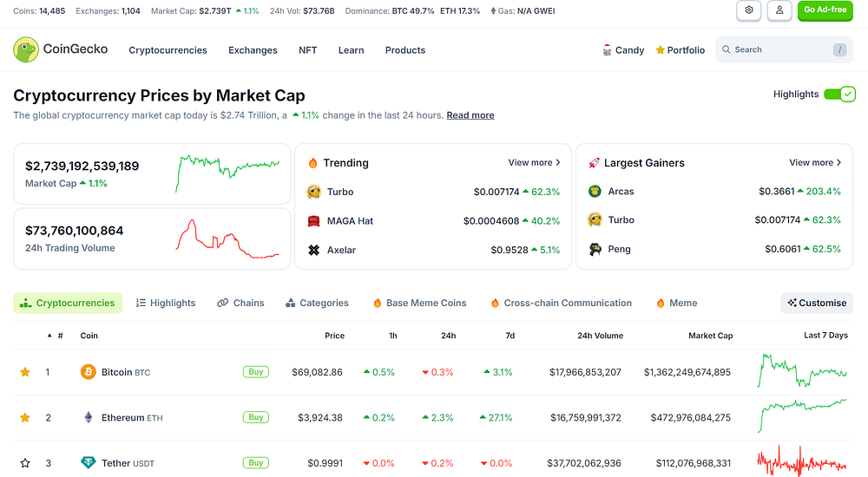This screenshot has width=868, height=477.
Task: Open settings gear icon in top bar
Action: (x=748, y=10)
